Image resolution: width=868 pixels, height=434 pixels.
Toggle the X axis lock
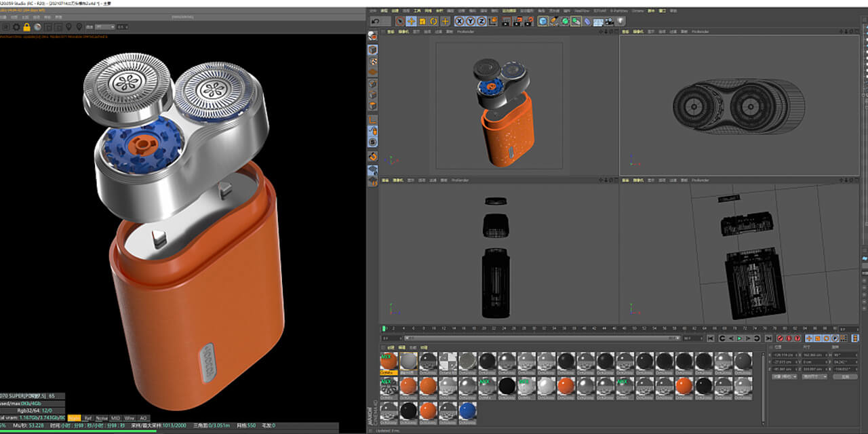point(459,21)
